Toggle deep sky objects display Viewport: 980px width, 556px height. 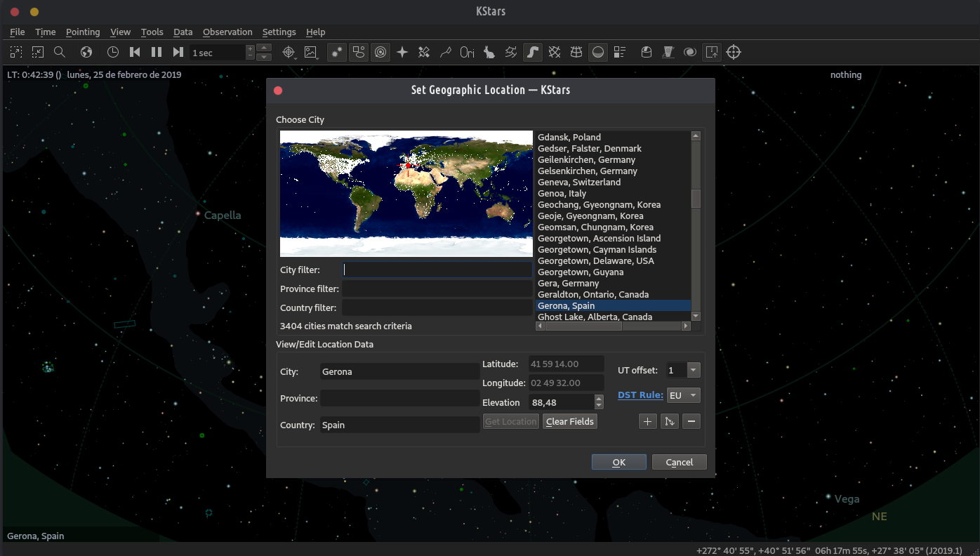pos(359,52)
